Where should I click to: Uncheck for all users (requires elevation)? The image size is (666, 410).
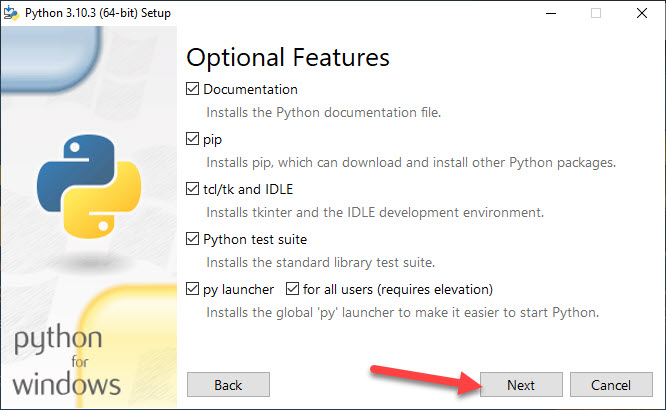293,289
